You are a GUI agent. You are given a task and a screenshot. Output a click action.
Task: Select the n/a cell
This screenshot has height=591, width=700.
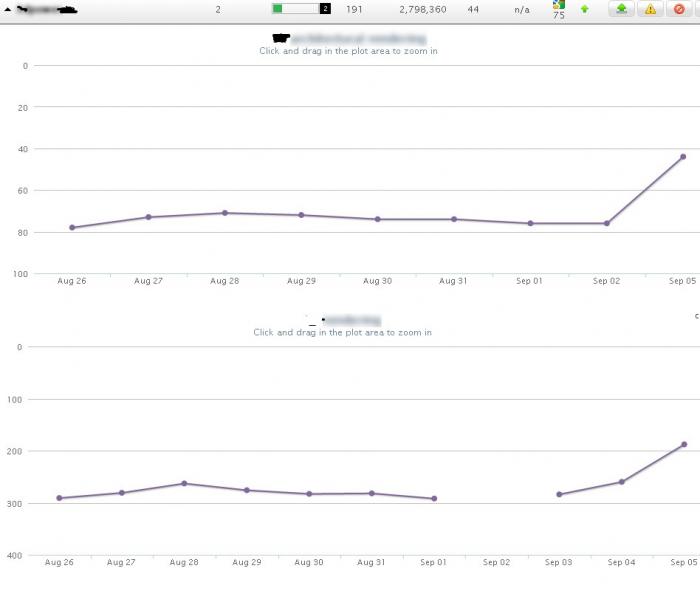[522, 9]
